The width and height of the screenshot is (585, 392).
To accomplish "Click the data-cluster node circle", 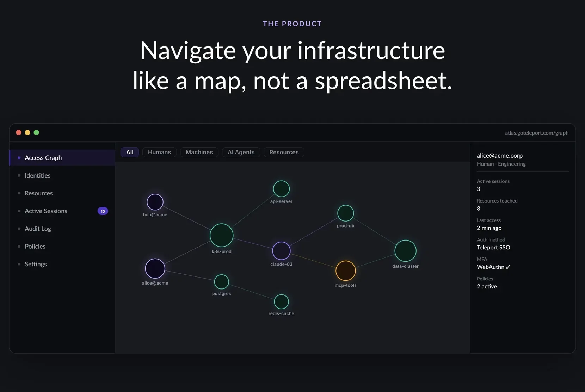I will click(x=405, y=251).
